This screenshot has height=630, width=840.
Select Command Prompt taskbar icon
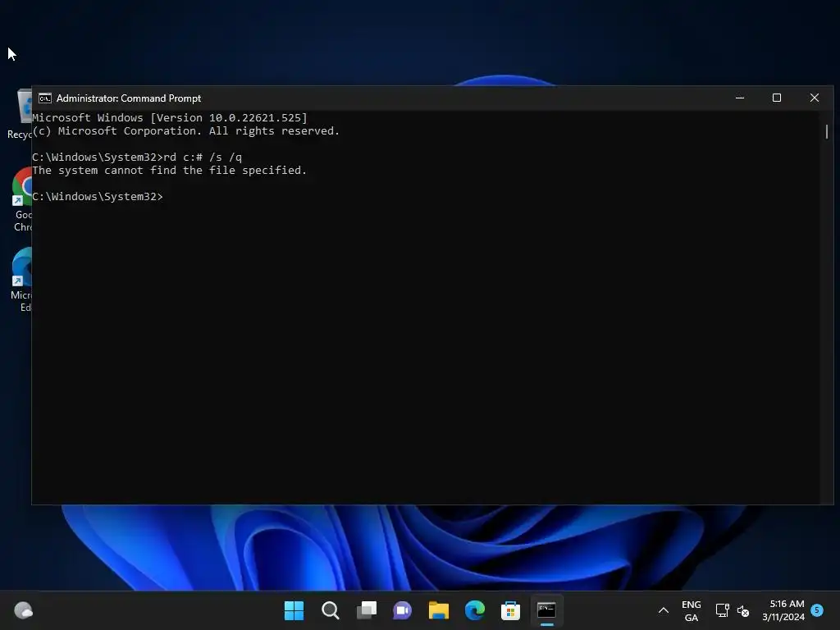pos(546,610)
